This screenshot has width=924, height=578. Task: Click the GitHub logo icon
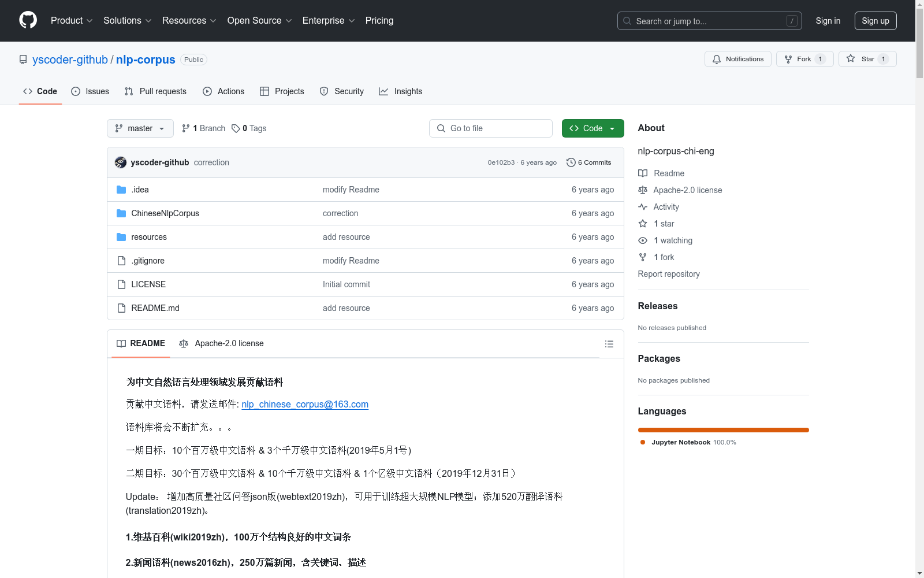(x=28, y=20)
